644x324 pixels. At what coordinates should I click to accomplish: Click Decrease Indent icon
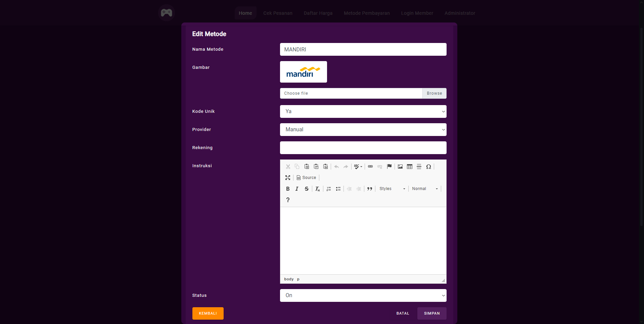click(349, 189)
